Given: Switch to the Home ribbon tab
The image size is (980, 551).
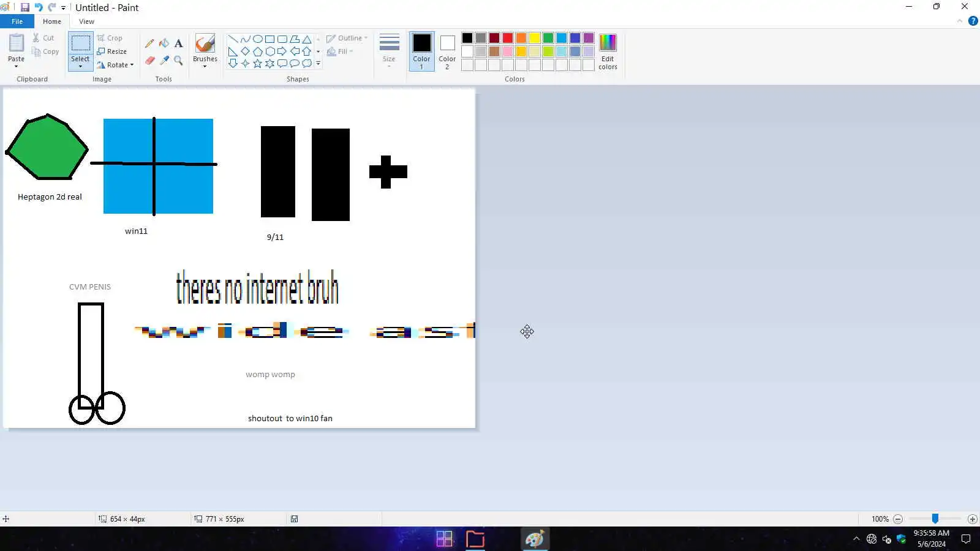Looking at the screenshot, I should click(52, 21).
